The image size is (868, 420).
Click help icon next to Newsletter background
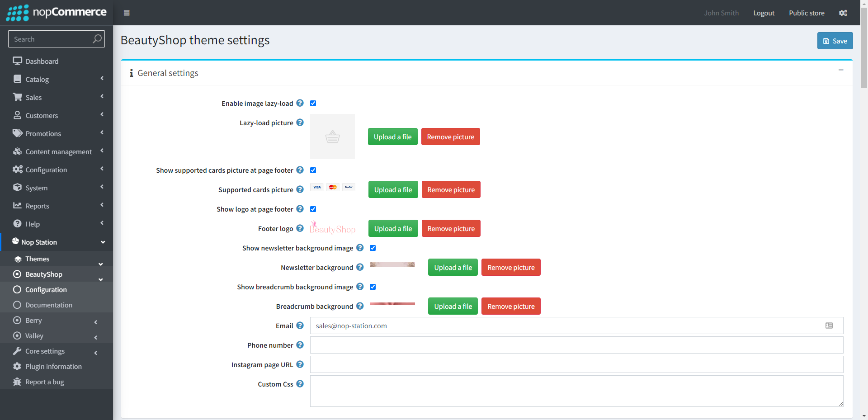pos(360,267)
